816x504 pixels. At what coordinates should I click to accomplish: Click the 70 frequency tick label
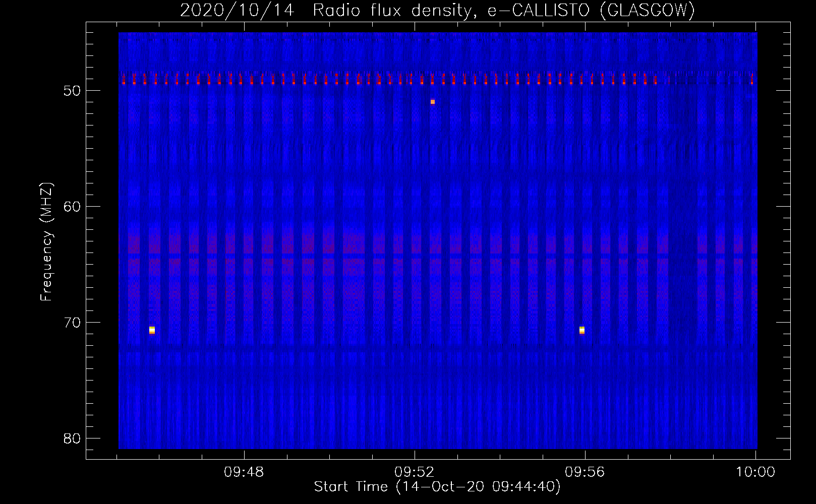pos(72,323)
